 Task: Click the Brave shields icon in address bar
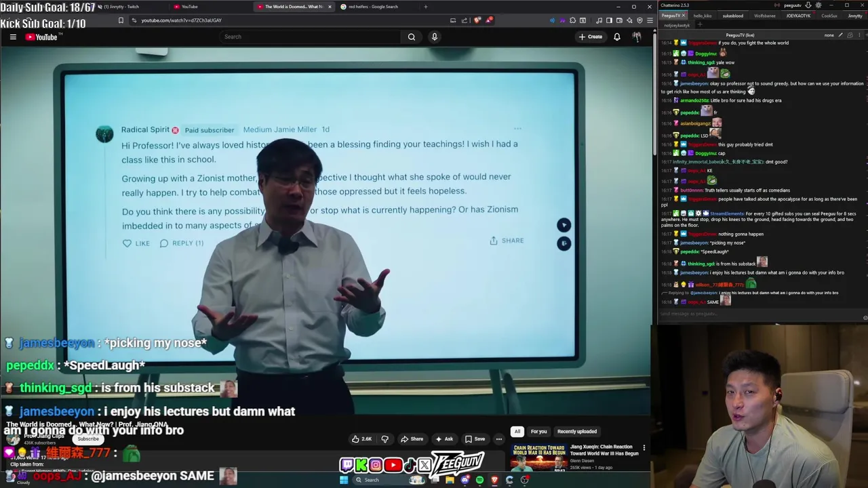click(477, 20)
